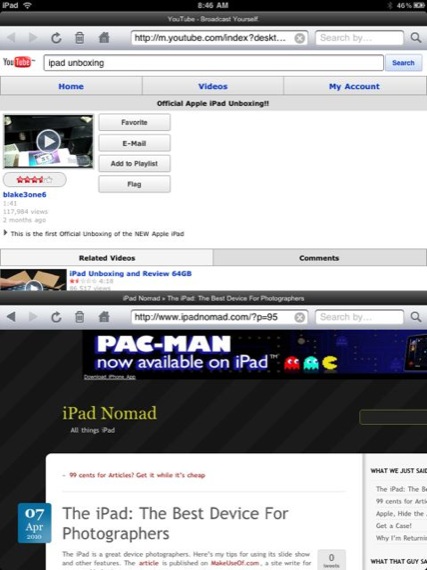Open the Videos tab on YouTube

(213, 86)
